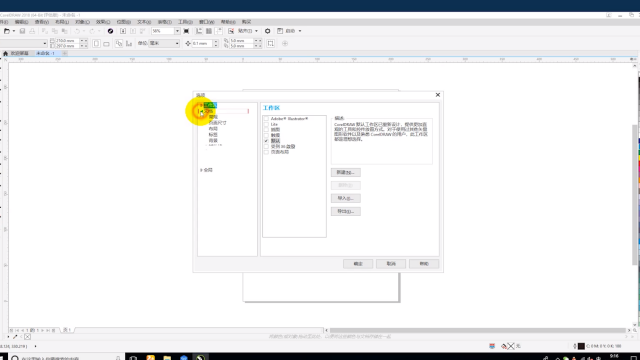Tick the Lite workspace checkbox

266,124
